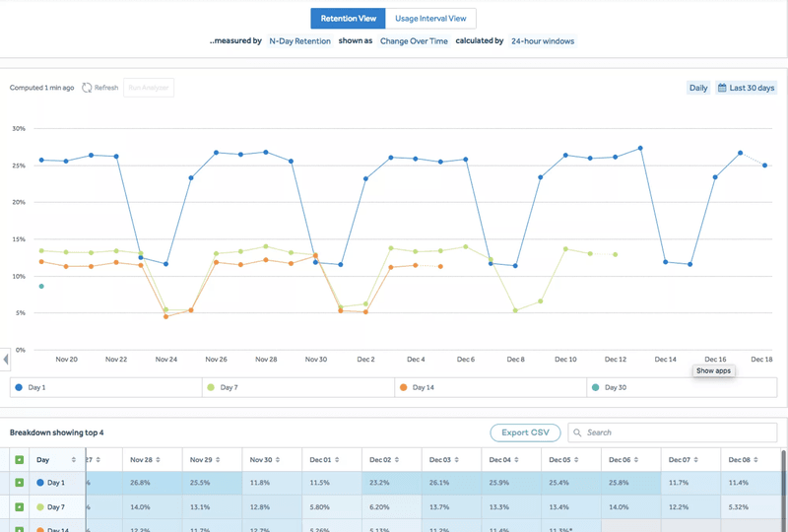This screenshot has height=532, width=788.
Task: Click the sort arrows on Day column header
Action: coord(74,459)
